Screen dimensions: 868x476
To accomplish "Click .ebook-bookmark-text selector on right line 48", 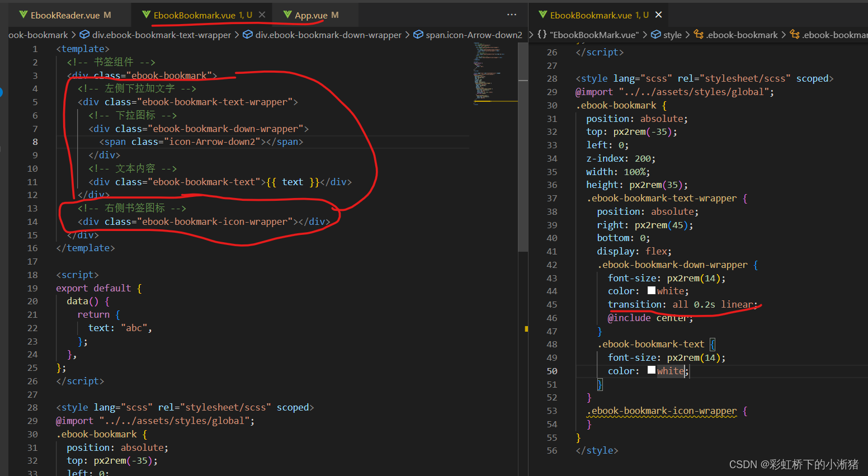I will (x=650, y=344).
